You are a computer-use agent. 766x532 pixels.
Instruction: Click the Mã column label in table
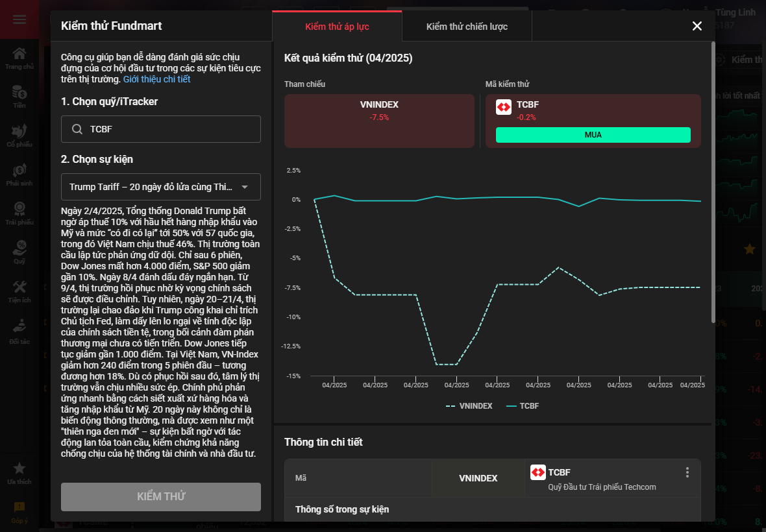tap(301, 478)
